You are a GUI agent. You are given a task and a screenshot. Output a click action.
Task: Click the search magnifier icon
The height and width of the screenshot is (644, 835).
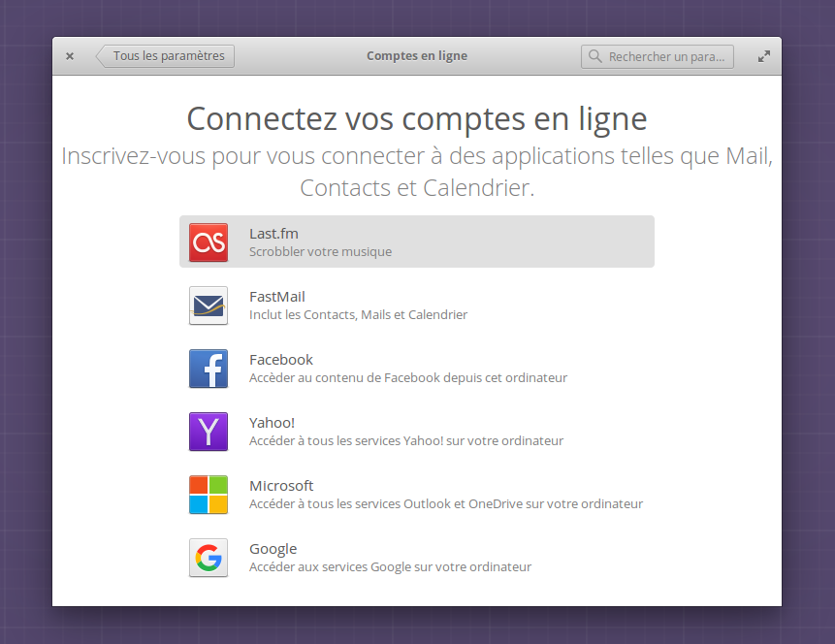click(594, 56)
